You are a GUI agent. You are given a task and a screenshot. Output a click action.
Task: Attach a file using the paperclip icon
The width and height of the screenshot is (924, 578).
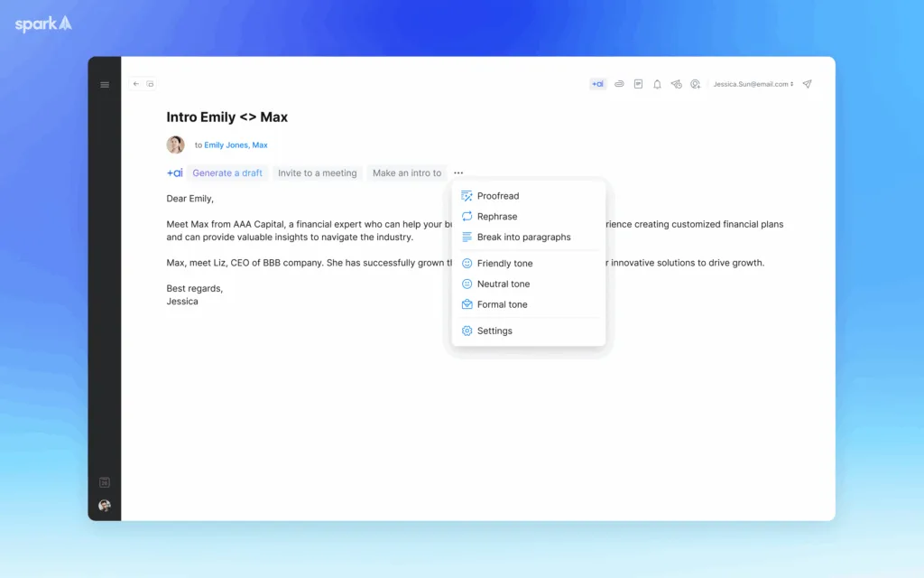pyautogui.click(x=619, y=83)
